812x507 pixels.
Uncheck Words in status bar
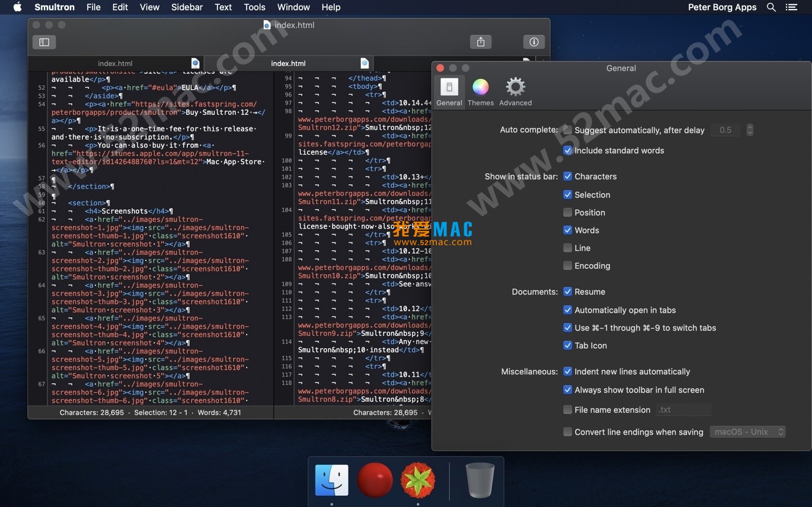[x=567, y=230]
